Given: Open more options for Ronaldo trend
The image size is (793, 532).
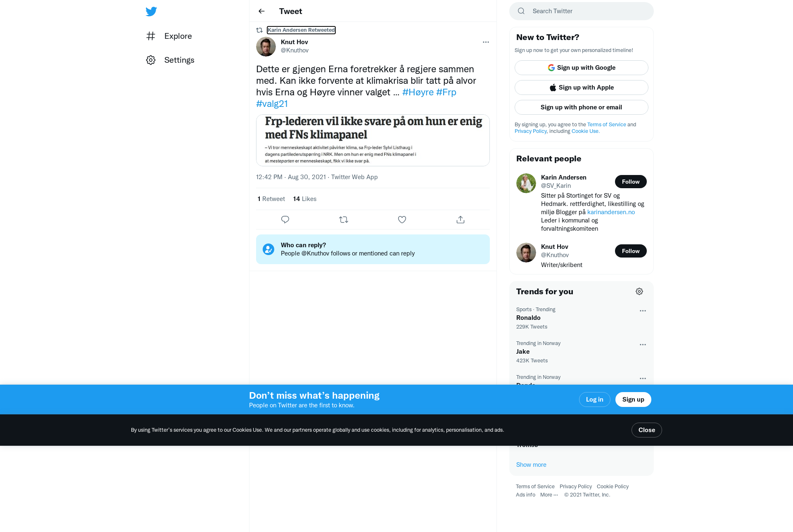Looking at the screenshot, I should [x=643, y=311].
